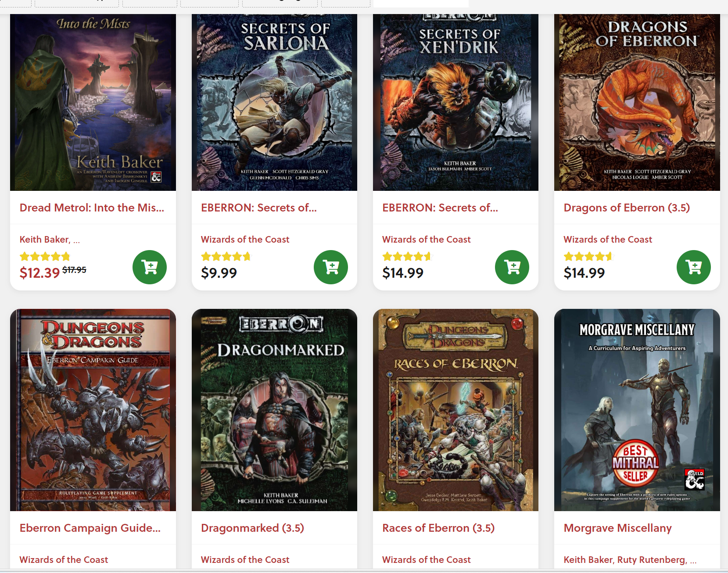Open the Morgrave Miscellany title link

click(x=617, y=528)
